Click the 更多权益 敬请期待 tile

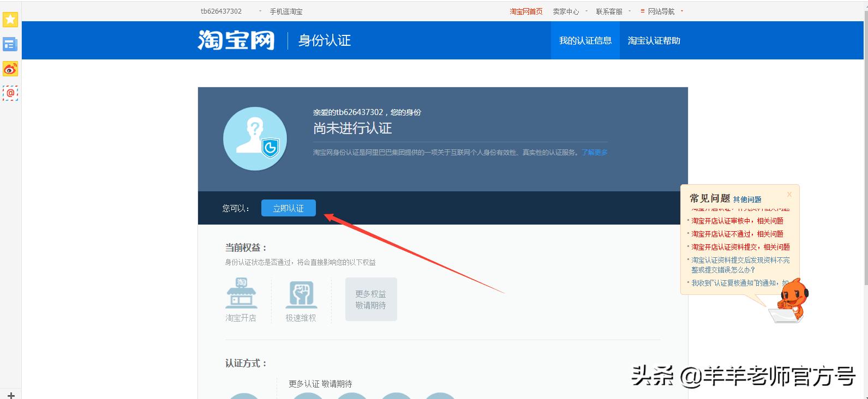pos(371,299)
